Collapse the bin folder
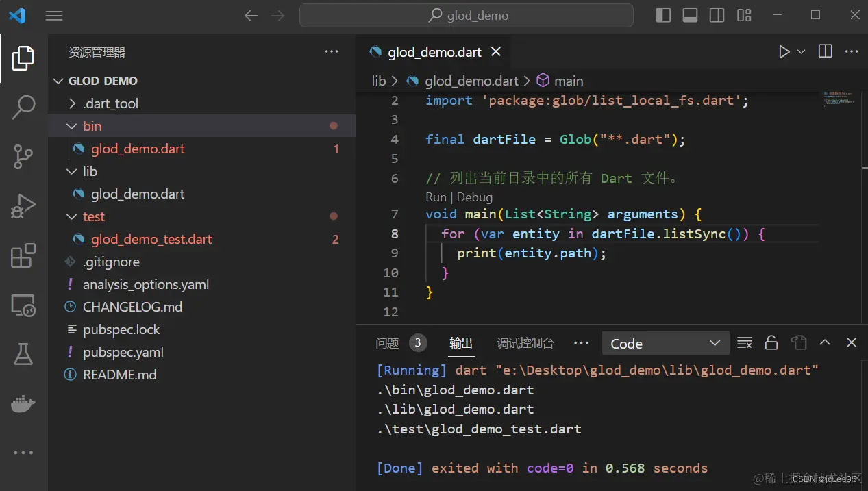Image resolution: width=868 pixels, height=491 pixels. click(x=201, y=126)
